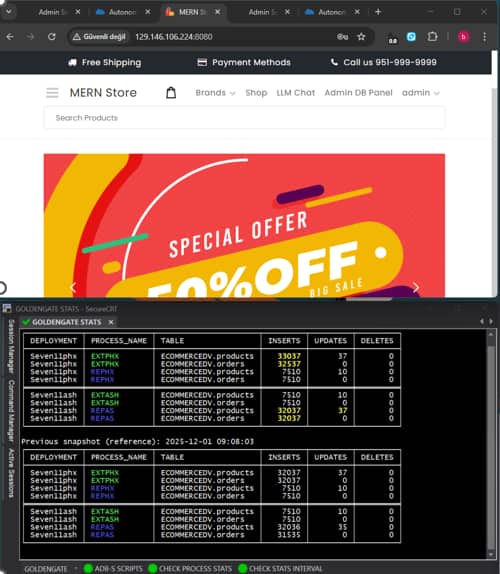Run the ADB-S SCRIPTS button
The image size is (500, 574).
(x=113, y=569)
